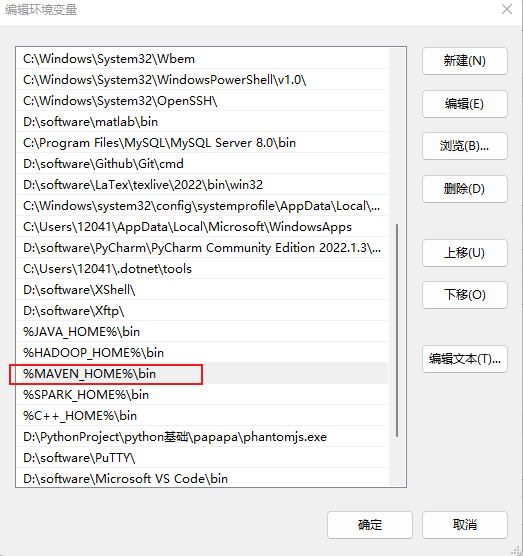This screenshot has height=556, width=523.
Task: Select the %JAVA_HOME%\bin entry
Action: click(x=202, y=332)
